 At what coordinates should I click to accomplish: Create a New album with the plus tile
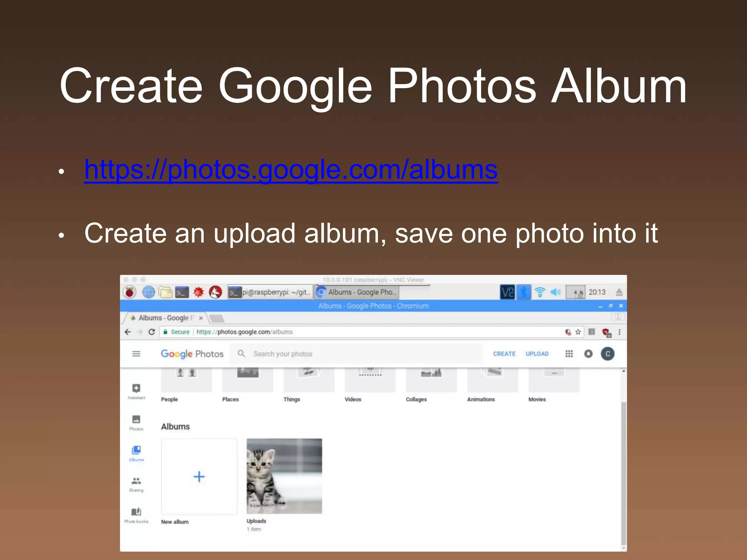click(199, 477)
